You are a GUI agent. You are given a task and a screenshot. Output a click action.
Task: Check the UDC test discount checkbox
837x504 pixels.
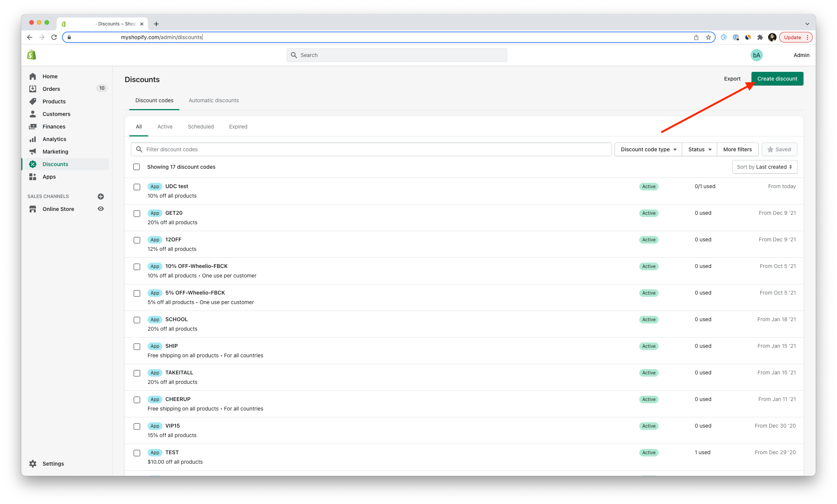click(x=137, y=187)
